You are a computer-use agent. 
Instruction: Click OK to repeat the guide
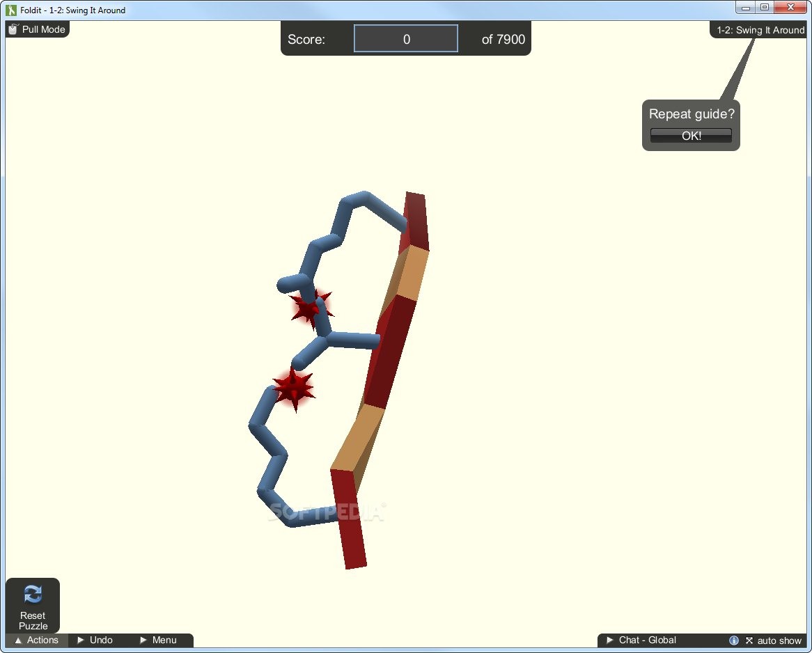click(x=691, y=136)
